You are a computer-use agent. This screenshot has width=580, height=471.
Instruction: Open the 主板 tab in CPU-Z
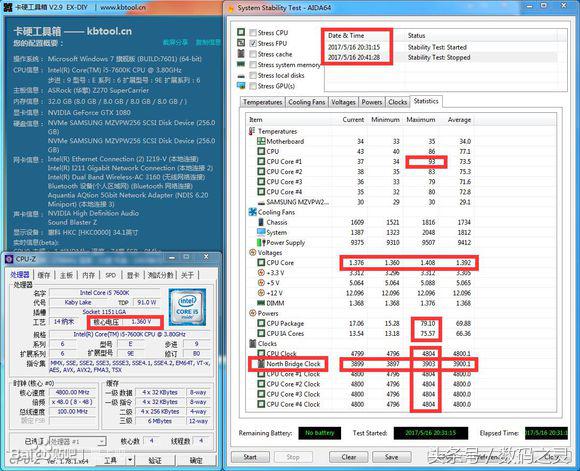click(66, 275)
